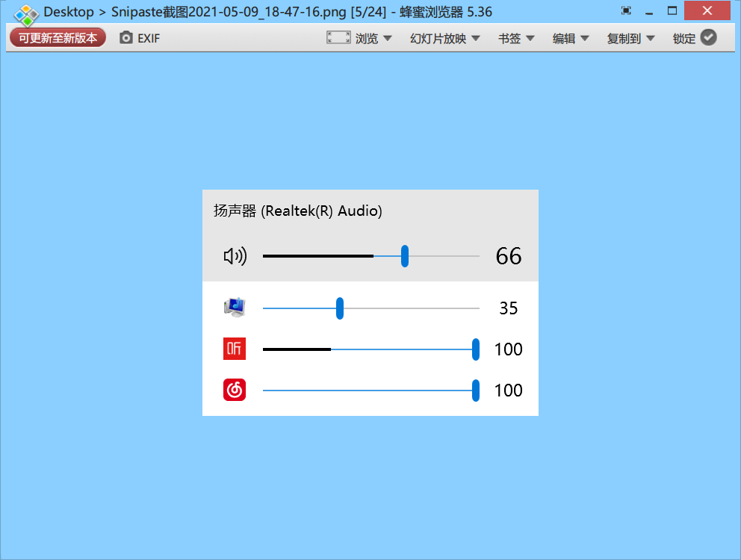Click the 100 value beside NetEase icon
This screenshot has width=741, height=560.
click(x=509, y=391)
